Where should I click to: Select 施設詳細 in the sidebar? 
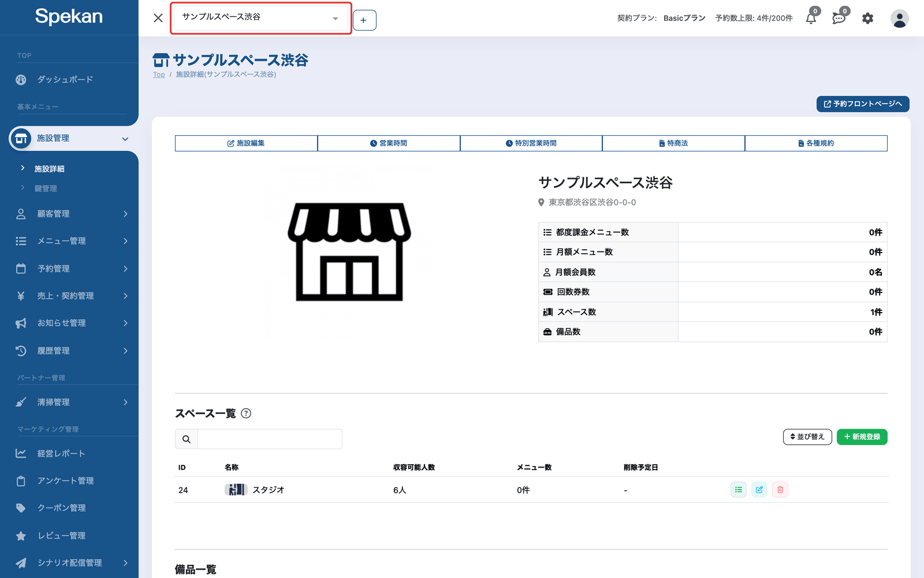[x=49, y=169]
